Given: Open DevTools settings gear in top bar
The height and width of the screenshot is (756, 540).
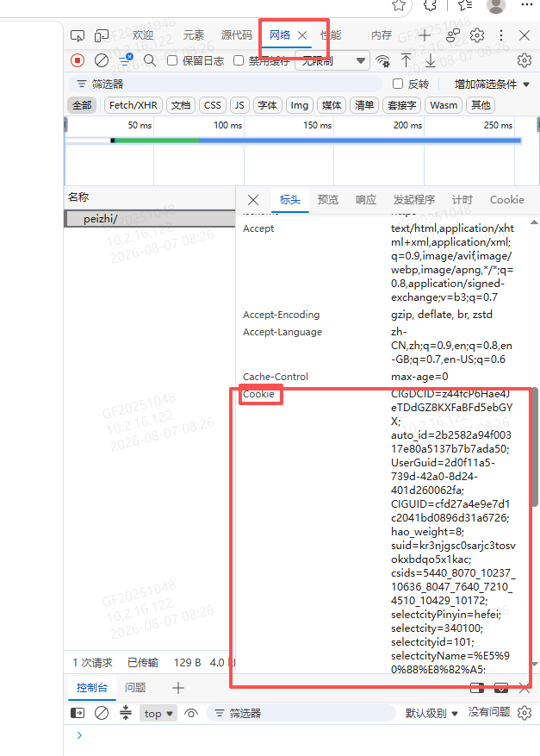Looking at the screenshot, I should tap(477, 35).
